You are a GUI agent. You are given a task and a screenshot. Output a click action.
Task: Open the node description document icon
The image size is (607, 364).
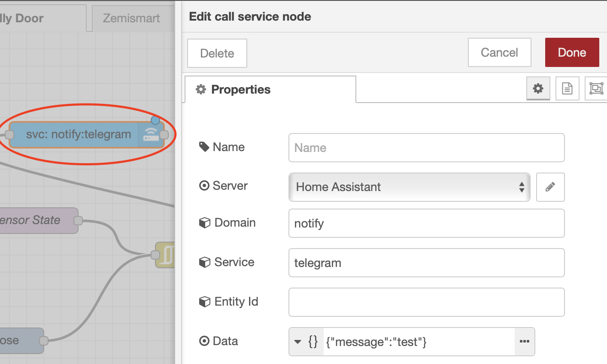click(x=567, y=88)
